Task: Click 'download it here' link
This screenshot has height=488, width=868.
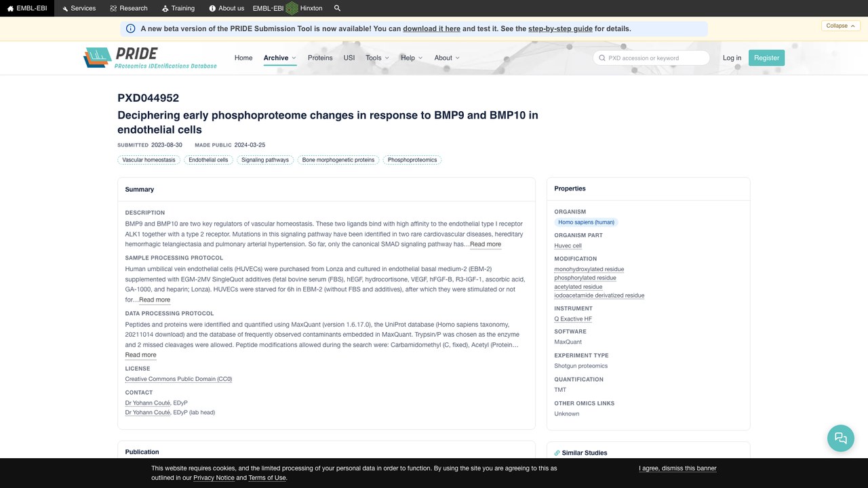Action: (x=431, y=28)
